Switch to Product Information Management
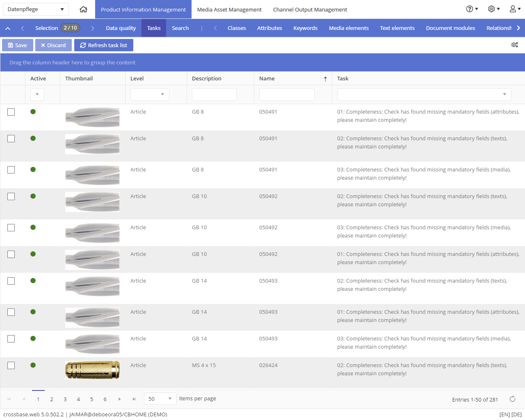The width and height of the screenshot is (525, 420). (143, 9)
